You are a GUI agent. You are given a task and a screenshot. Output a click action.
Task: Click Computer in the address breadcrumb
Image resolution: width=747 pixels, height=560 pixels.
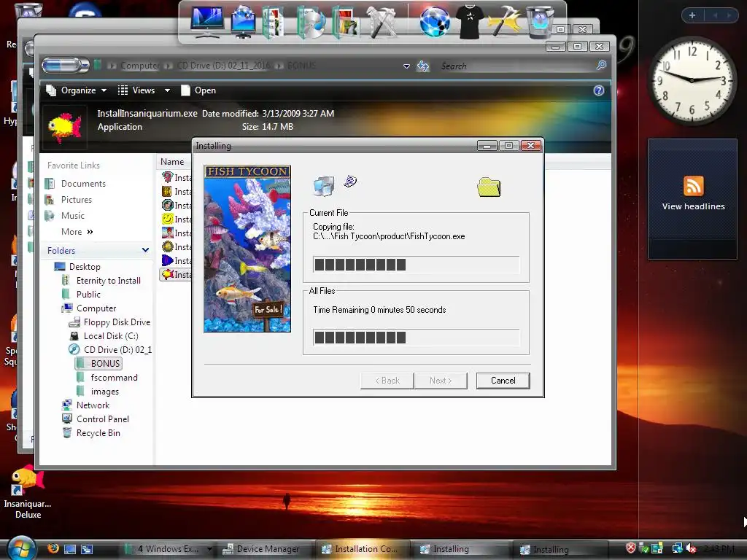pyautogui.click(x=139, y=65)
